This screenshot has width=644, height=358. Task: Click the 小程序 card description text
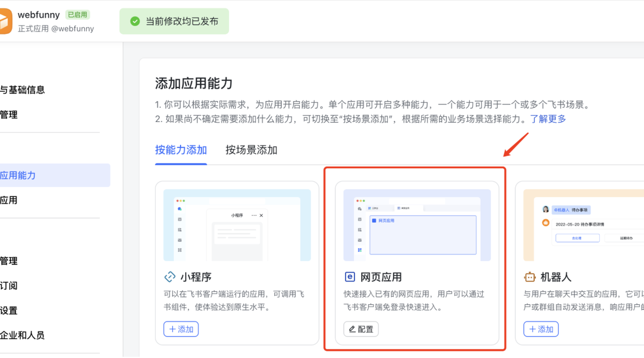coord(234,301)
